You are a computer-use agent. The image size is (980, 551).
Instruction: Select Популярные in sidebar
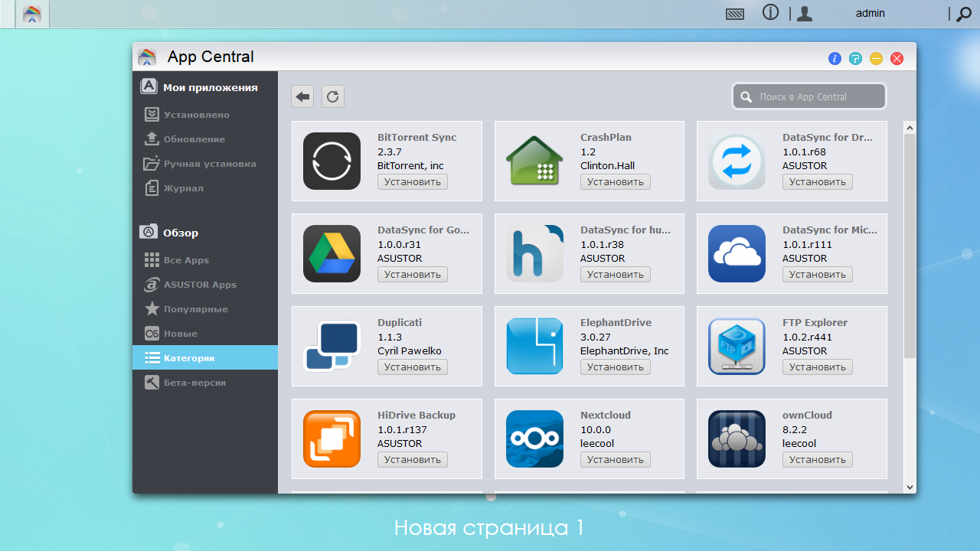pyautogui.click(x=205, y=309)
